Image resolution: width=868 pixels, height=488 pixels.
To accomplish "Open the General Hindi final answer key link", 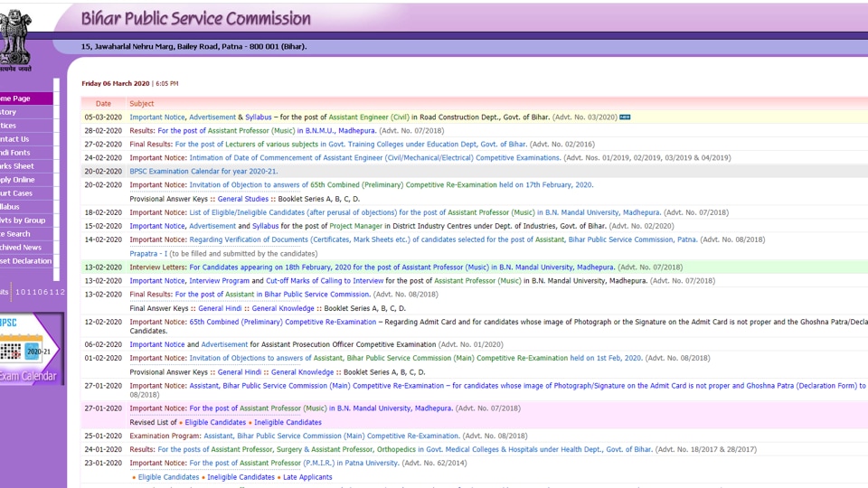I will point(220,308).
